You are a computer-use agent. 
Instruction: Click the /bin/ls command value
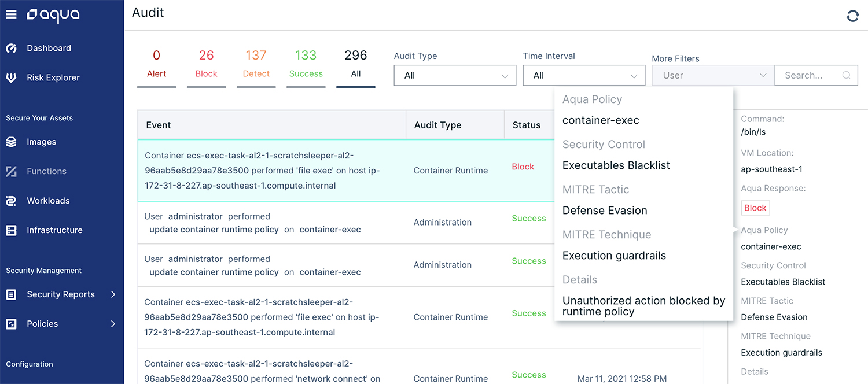[x=753, y=132]
